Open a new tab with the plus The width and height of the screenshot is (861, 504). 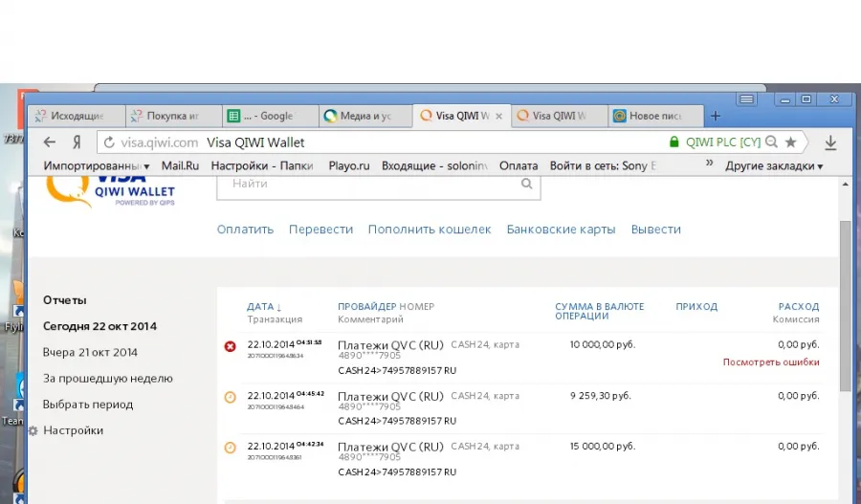click(x=715, y=116)
